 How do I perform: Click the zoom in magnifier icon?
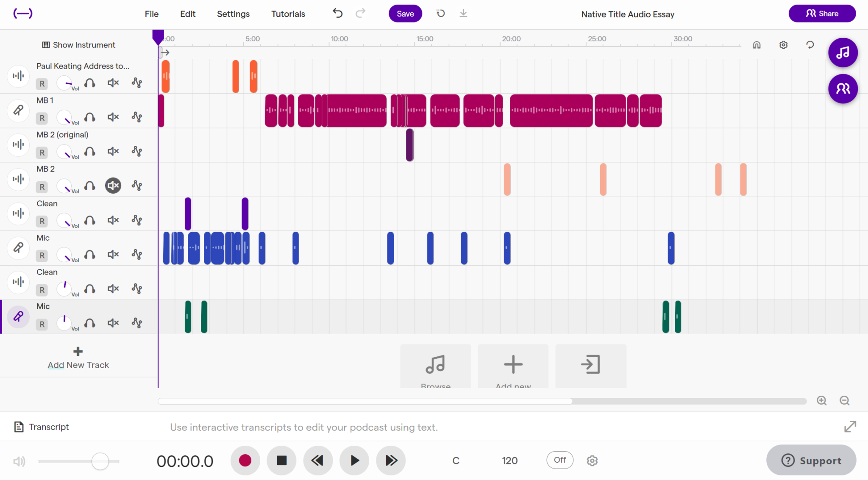tap(821, 401)
